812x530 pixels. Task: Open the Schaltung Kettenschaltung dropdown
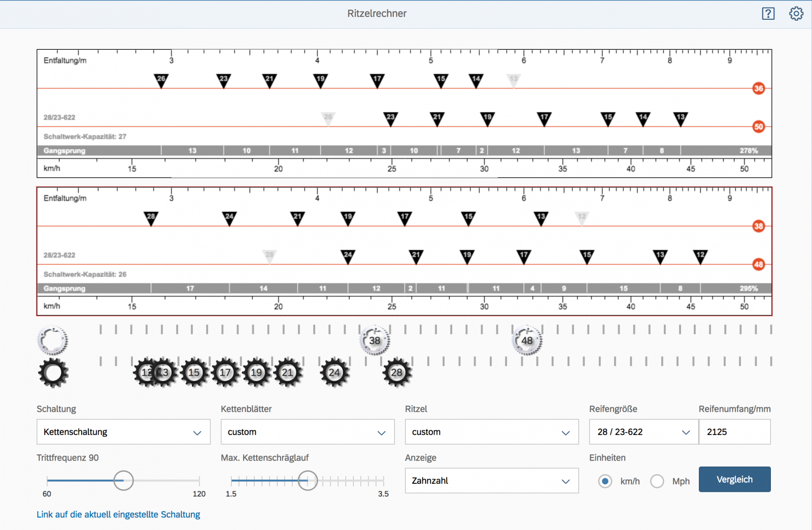(x=123, y=432)
